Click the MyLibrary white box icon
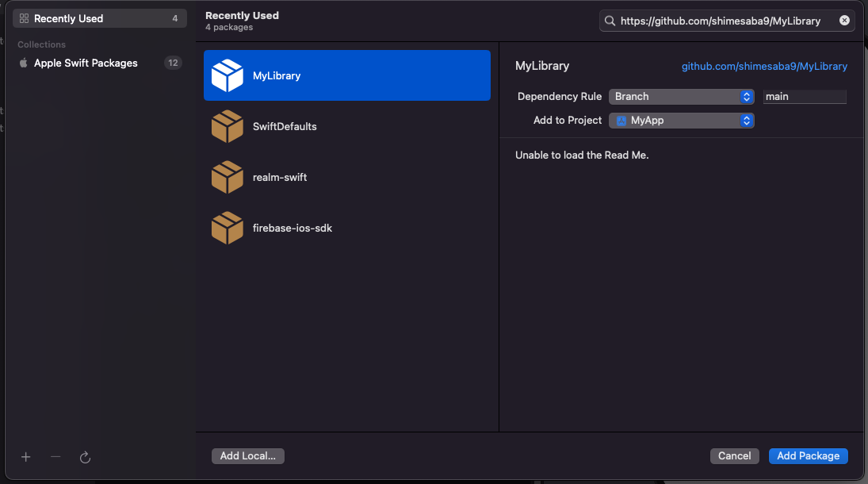 (x=227, y=75)
